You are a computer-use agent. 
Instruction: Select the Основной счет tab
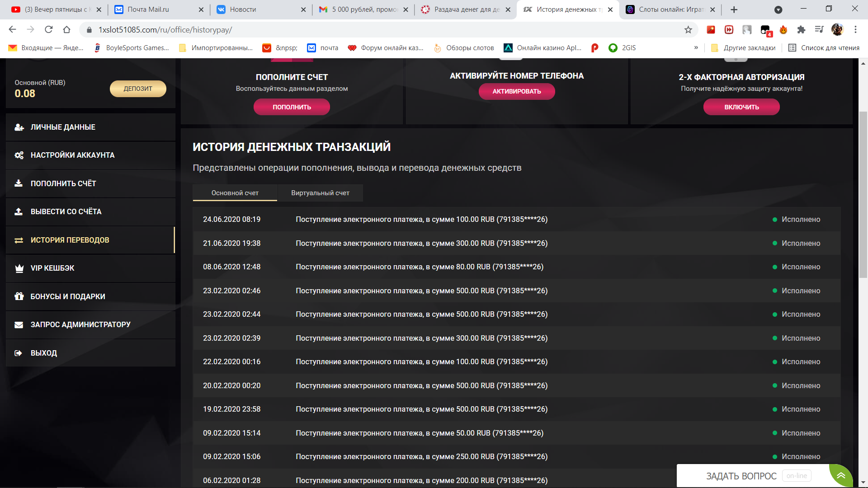coord(235,193)
